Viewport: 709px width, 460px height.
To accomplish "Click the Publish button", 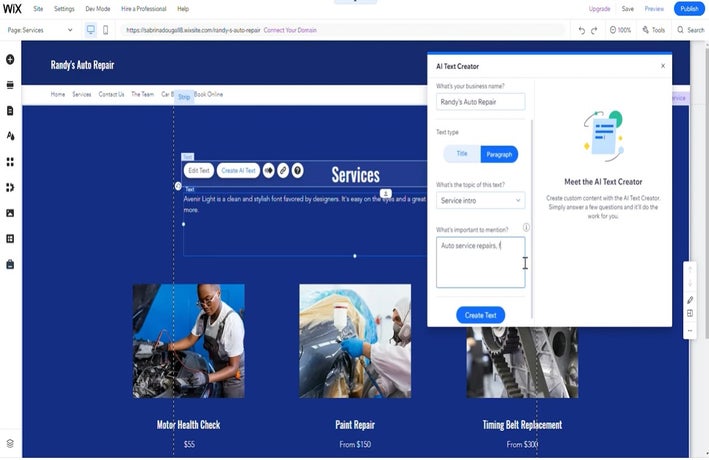I will click(x=689, y=9).
